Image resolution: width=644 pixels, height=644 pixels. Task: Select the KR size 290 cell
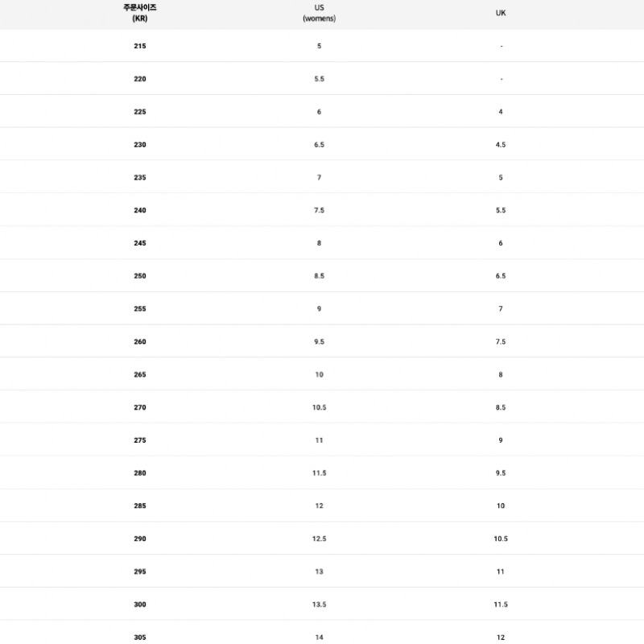click(140, 539)
